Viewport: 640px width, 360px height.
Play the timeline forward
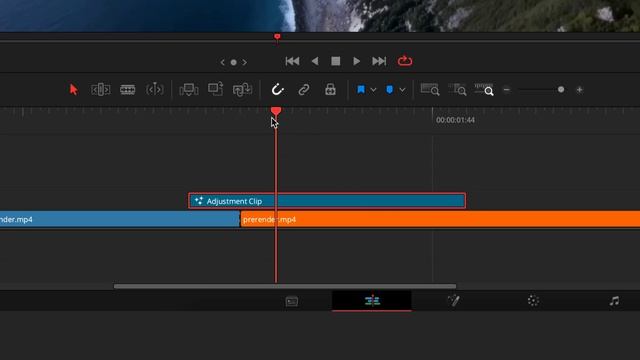pyautogui.click(x=356, y=61)
